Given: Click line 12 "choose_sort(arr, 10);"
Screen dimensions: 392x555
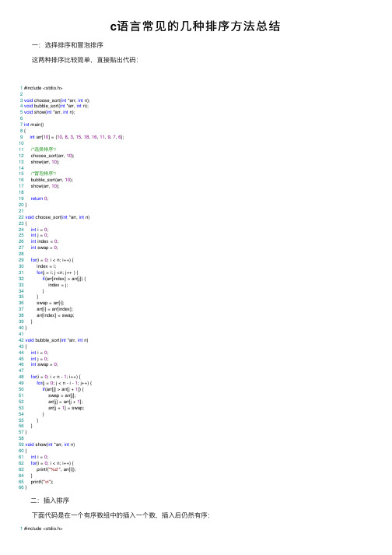Looking at the screenshot, I should 52,156.
